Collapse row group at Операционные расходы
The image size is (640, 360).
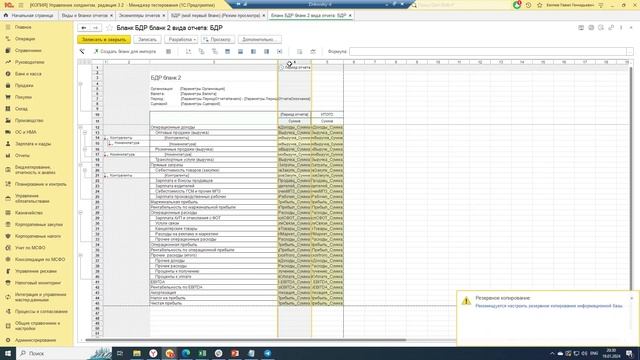click(80, 213)
